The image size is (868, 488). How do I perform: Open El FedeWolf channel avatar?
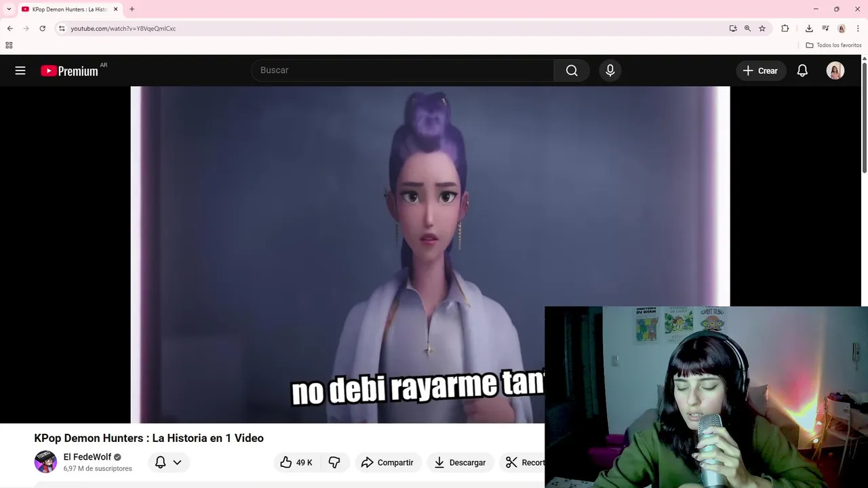[x=45, y=462]
